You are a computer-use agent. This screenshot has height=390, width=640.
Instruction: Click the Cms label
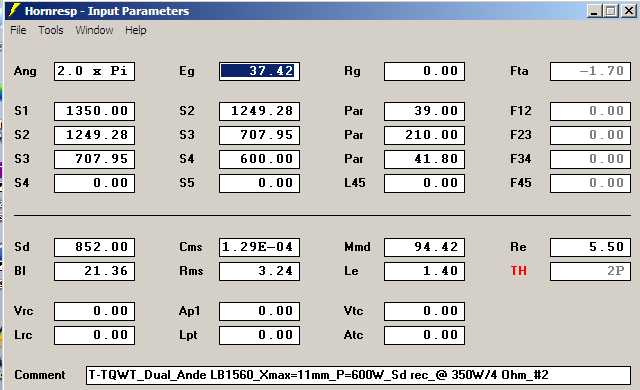pos(191,247)
